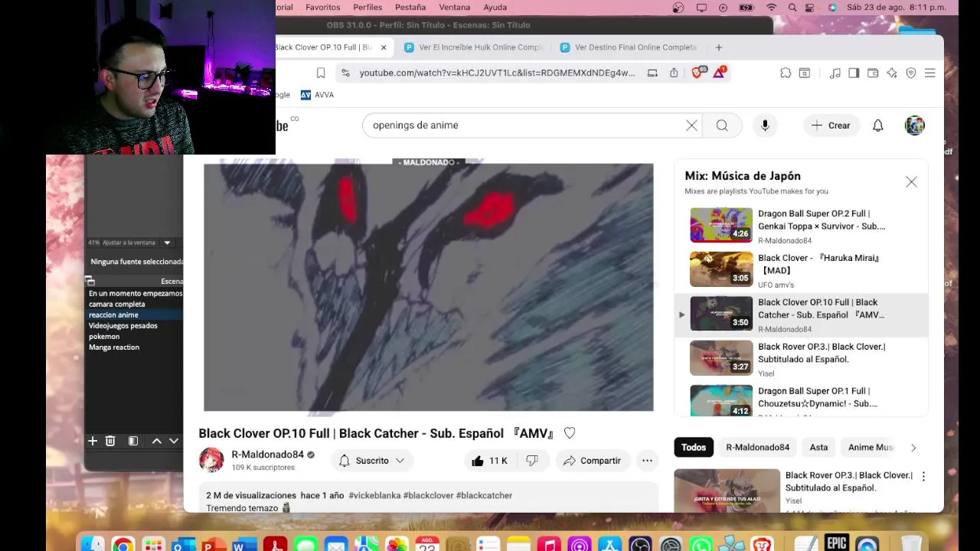Click the site settings icon in address bar
Screen dimensions: 980x551
click(x=345, y=73)
